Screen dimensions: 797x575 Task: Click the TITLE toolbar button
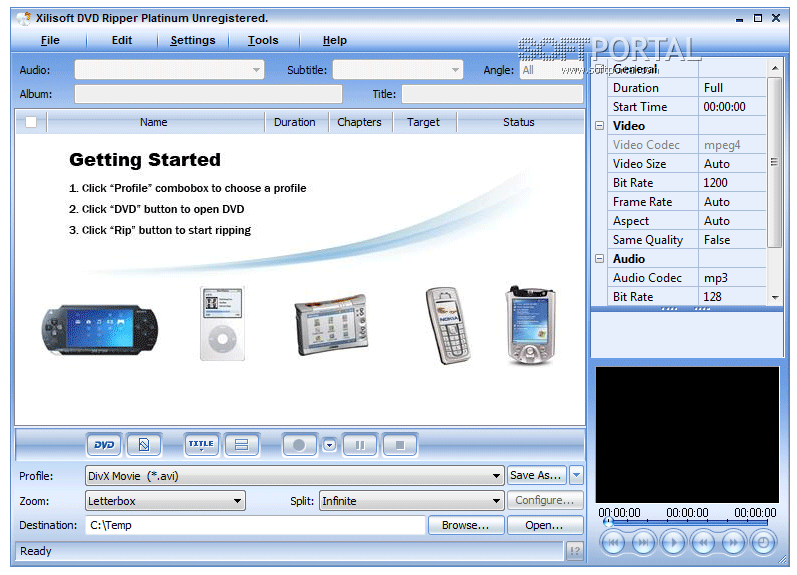[201, 445]
